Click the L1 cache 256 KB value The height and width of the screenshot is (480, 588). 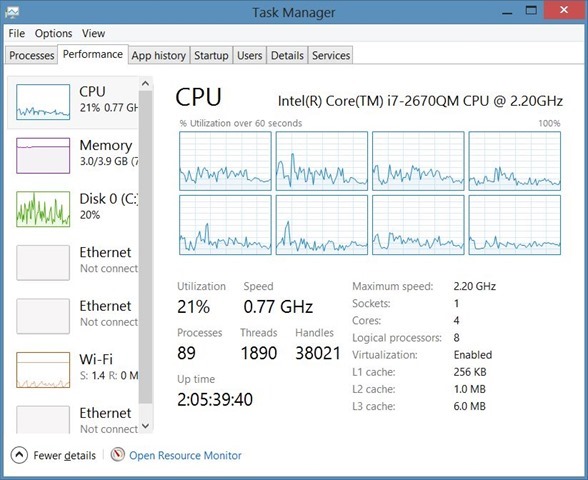470,372
